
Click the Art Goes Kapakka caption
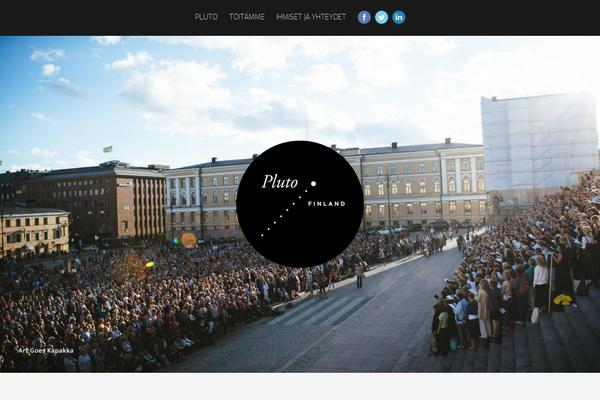pos(46,350)
